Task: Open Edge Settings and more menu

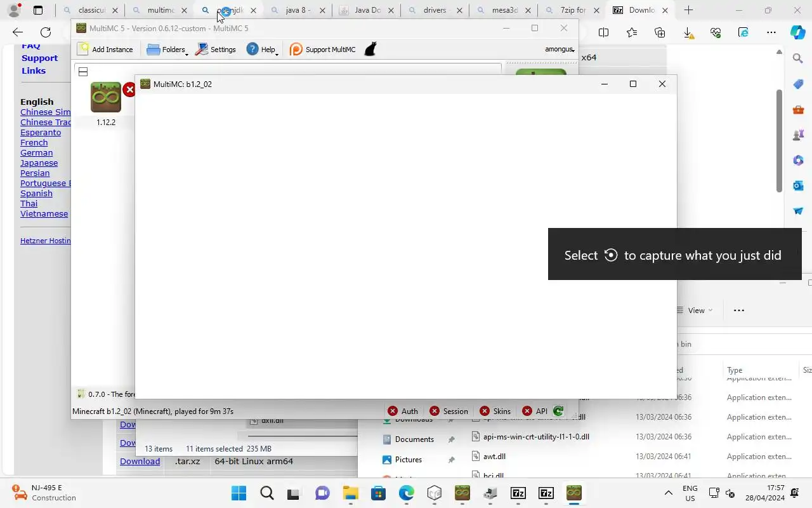Action: [771, 32]
